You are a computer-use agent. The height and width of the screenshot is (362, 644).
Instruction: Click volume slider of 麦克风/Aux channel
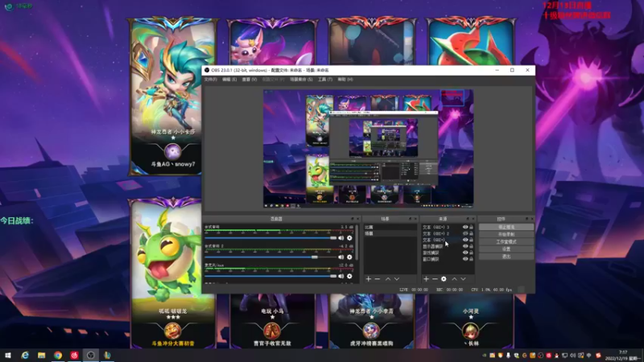(270, 276)
